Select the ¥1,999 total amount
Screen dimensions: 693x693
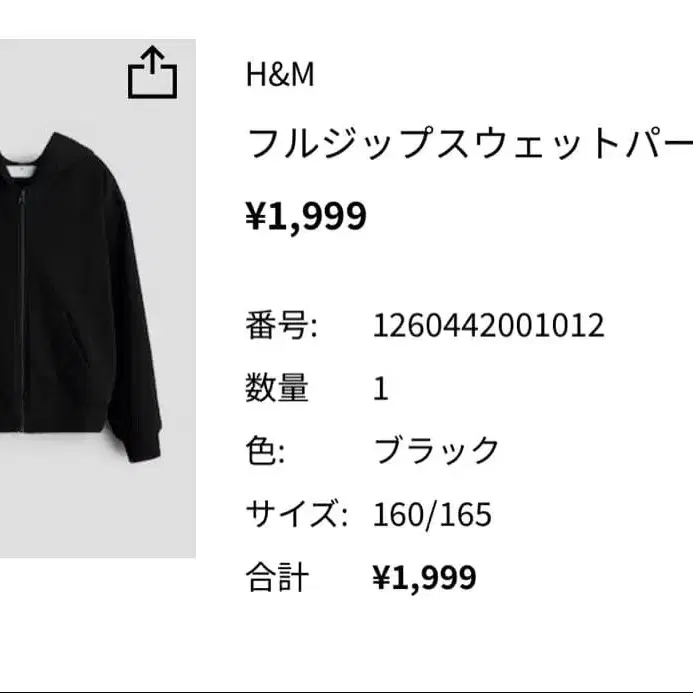[424, 577]
